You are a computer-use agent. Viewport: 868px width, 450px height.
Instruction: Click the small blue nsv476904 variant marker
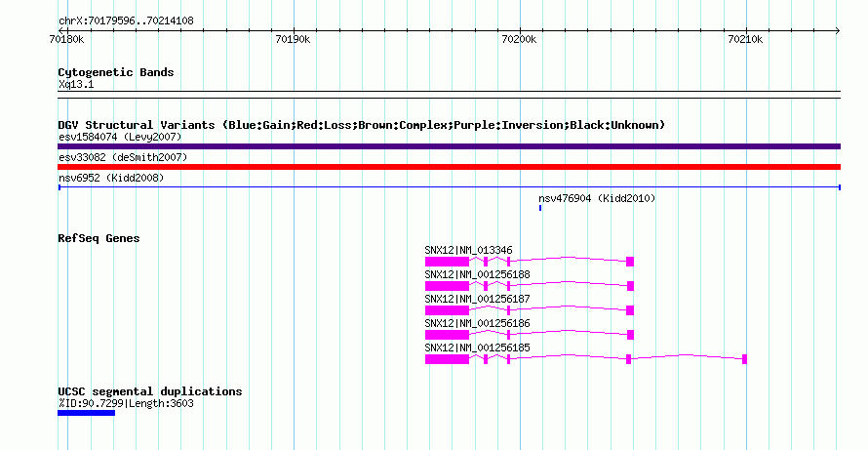click(x=540, y=208)
